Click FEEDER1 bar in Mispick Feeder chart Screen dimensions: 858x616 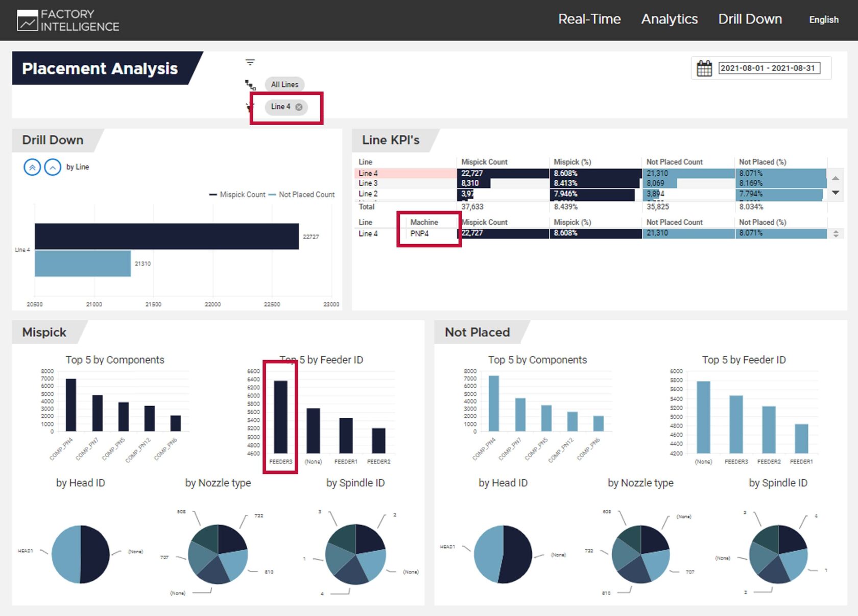coord(346,436)
